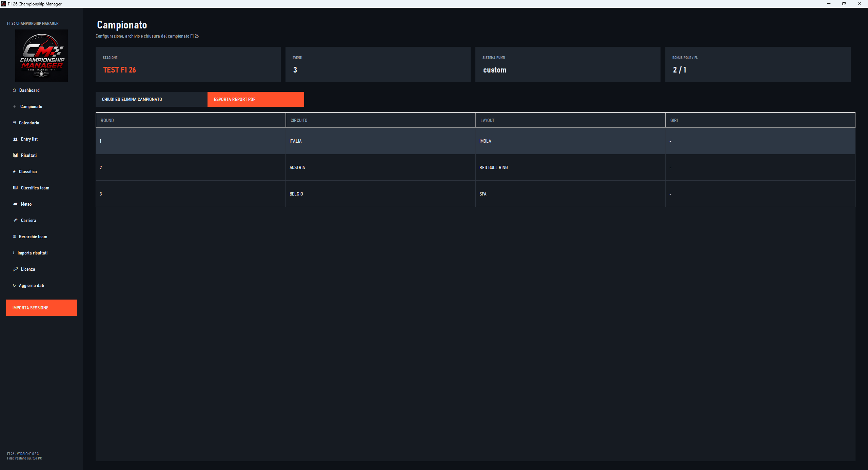Export the report with Esporta Report PDF
Screen dimensions: 868x470
click(x=256, y=99)
